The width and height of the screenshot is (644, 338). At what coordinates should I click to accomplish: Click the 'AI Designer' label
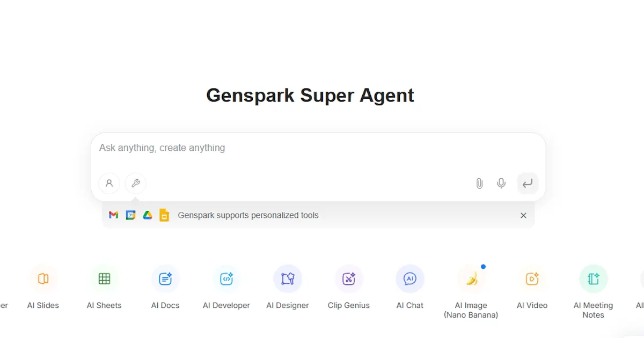click(288, 305)
